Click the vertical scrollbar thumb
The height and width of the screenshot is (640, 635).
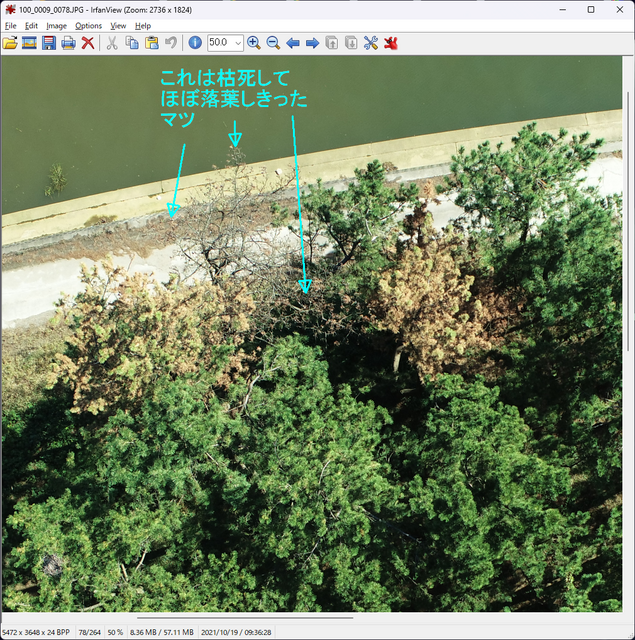pos(628,221)
